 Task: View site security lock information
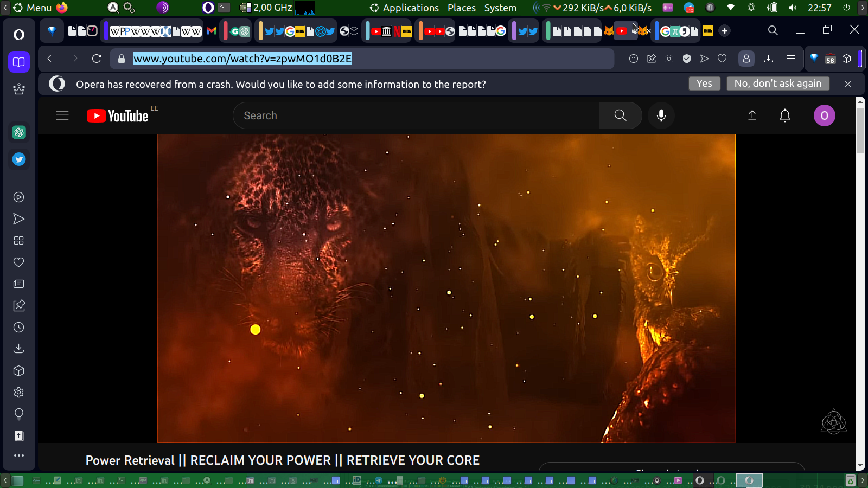pos(122,59)
